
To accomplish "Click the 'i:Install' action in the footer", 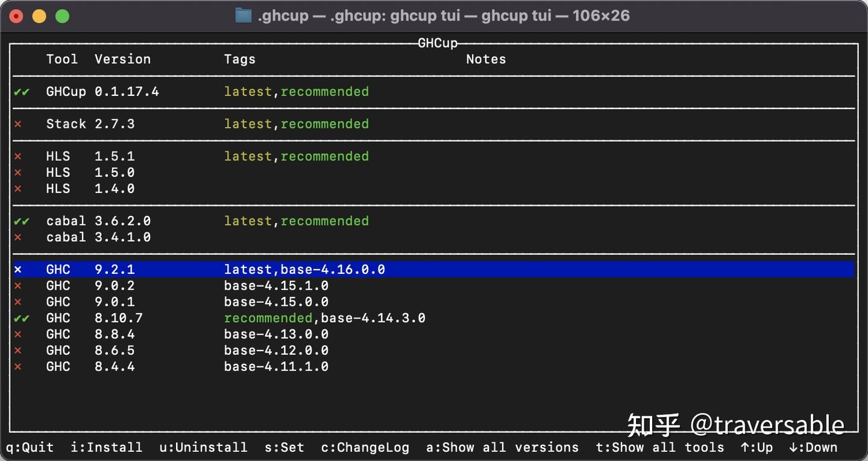I will [106, 447].
